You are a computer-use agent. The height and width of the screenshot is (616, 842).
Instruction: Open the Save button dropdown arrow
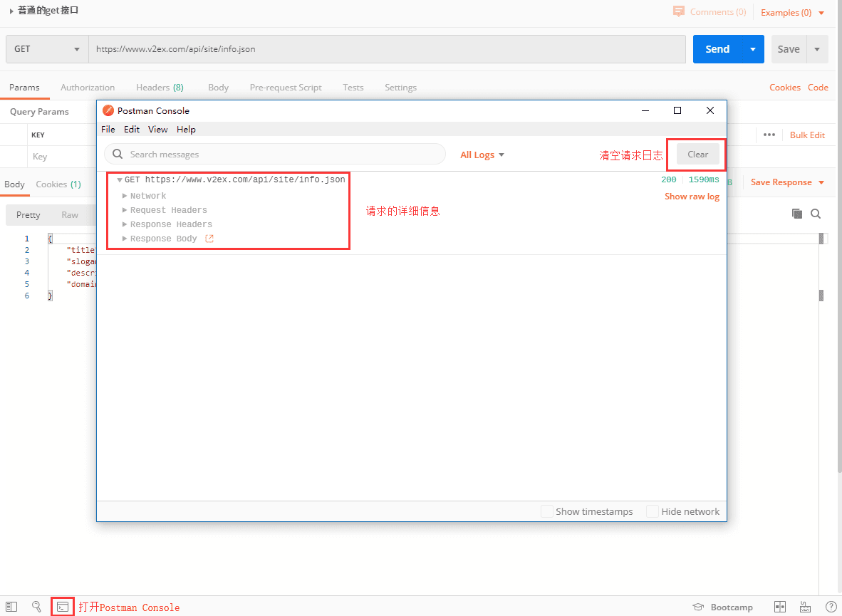point(817,49)
